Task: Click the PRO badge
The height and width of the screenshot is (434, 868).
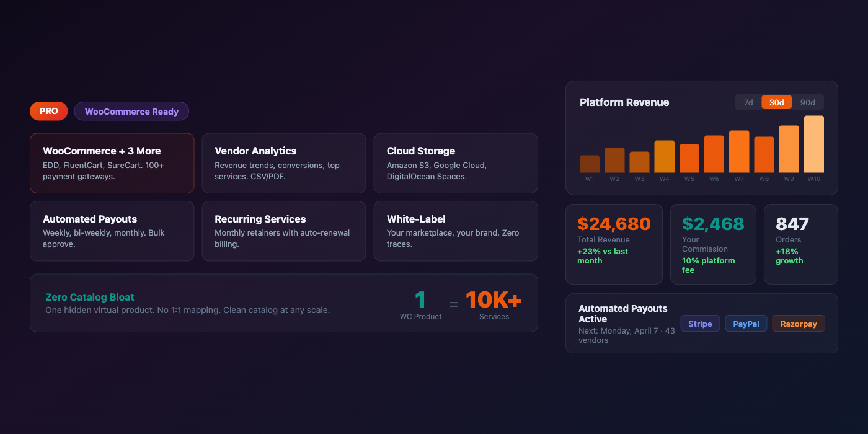Action: point(48,111)
